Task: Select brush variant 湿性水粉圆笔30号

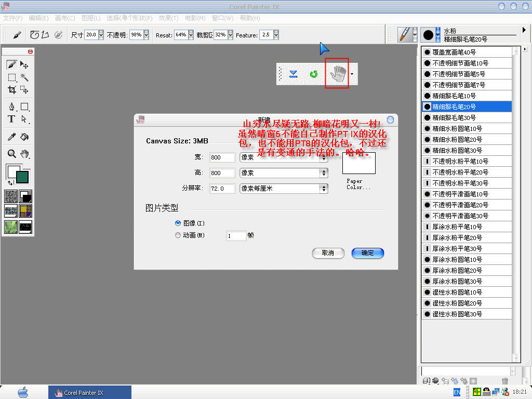Action: tap(467, 314)
